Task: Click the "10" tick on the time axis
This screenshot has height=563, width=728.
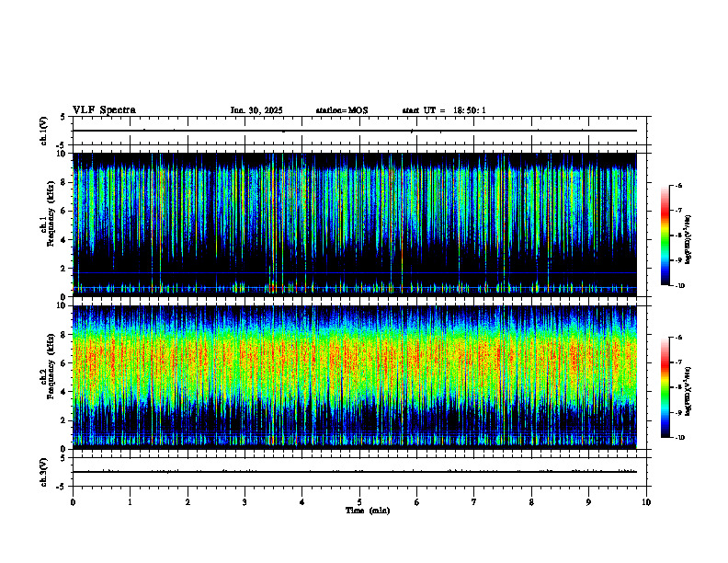Action: [646, 502]
